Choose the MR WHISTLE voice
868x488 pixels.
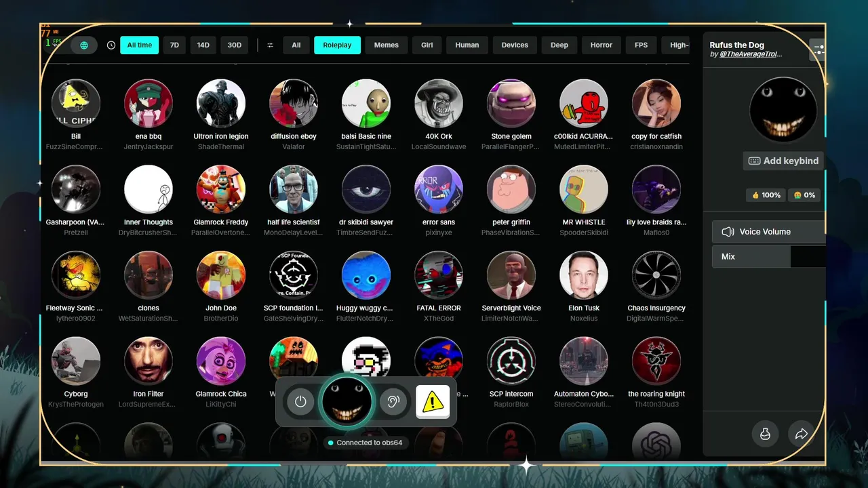click(x=584, y=189)
